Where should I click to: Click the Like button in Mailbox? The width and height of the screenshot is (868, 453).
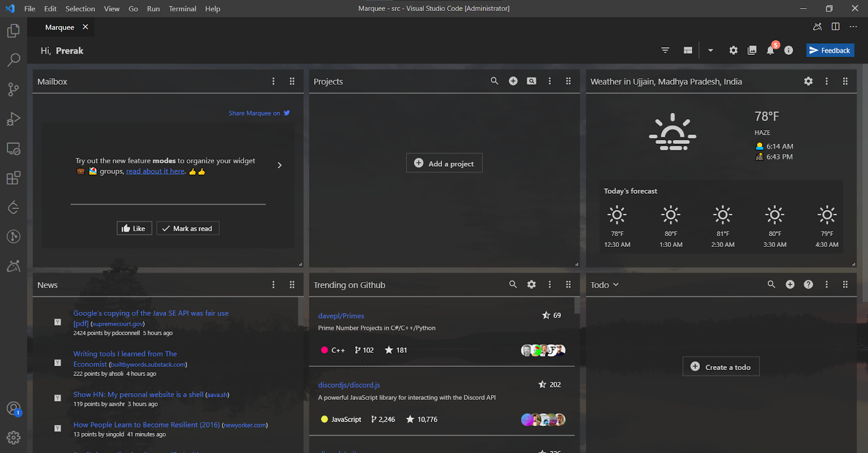(134, 228)
